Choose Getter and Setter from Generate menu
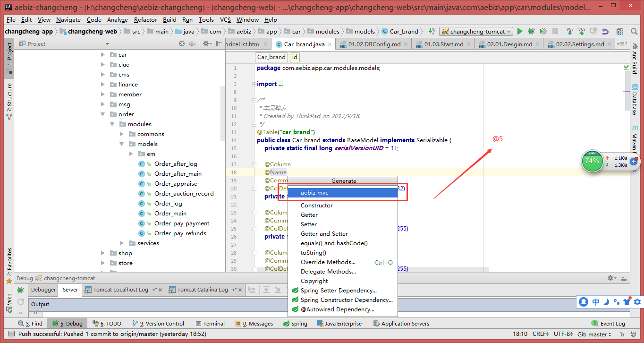 [324, 234]
